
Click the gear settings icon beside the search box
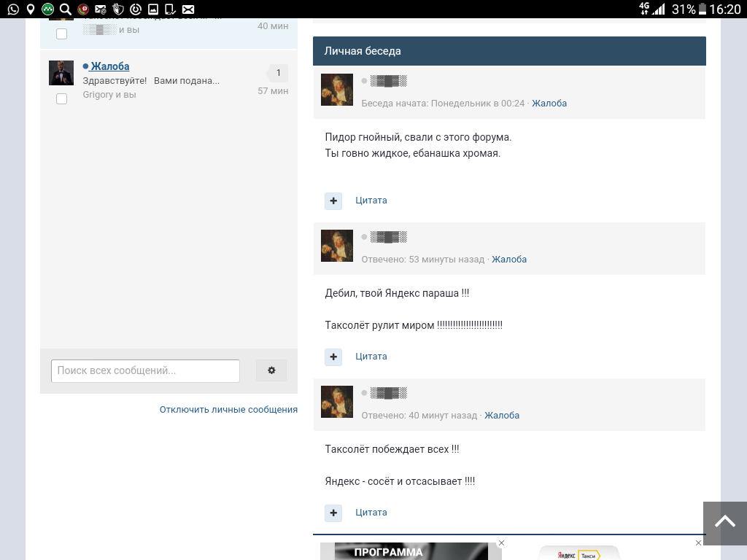pos(271,370)
